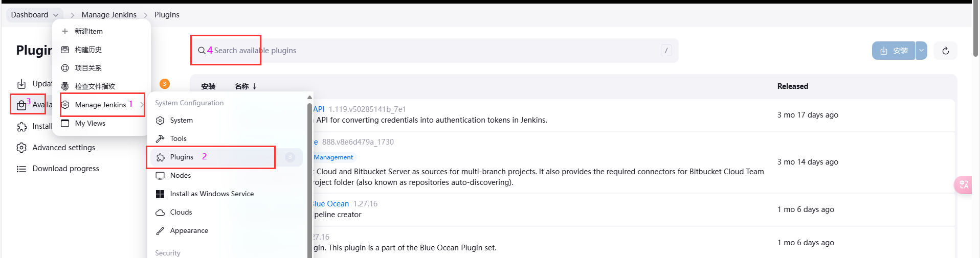Open the dropdown arrow beside 安装 button
The image size is (980, 258).
(921, 51)
